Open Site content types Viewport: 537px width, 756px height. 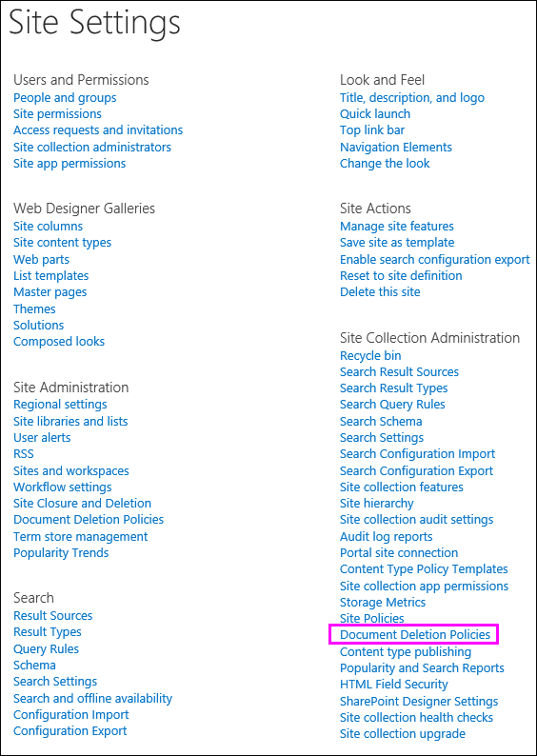[x=62, y=243]
